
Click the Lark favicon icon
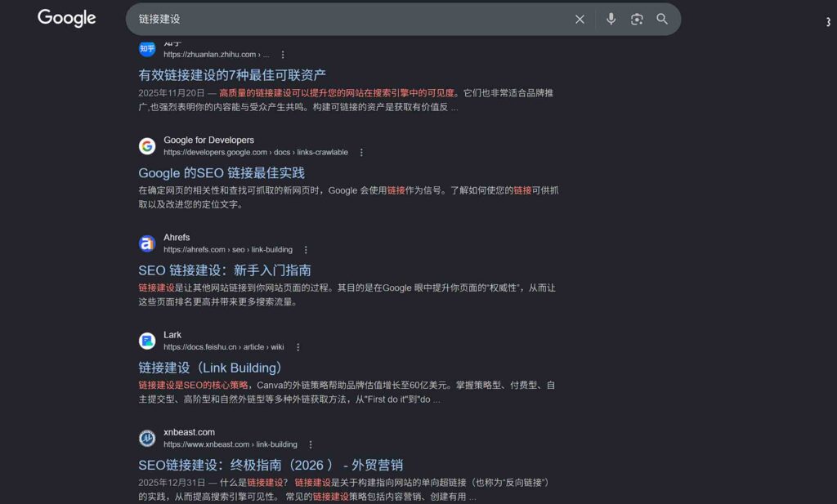(147, 341)
